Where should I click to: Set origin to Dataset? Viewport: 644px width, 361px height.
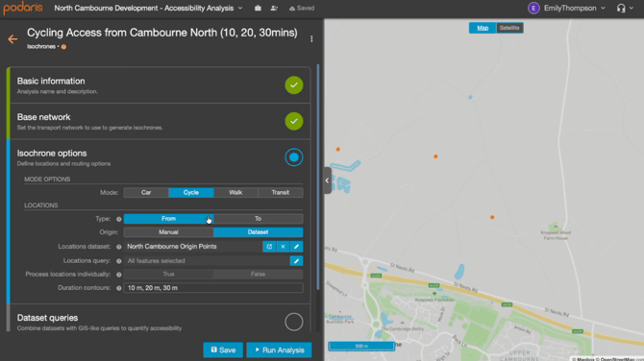[258, 232]
